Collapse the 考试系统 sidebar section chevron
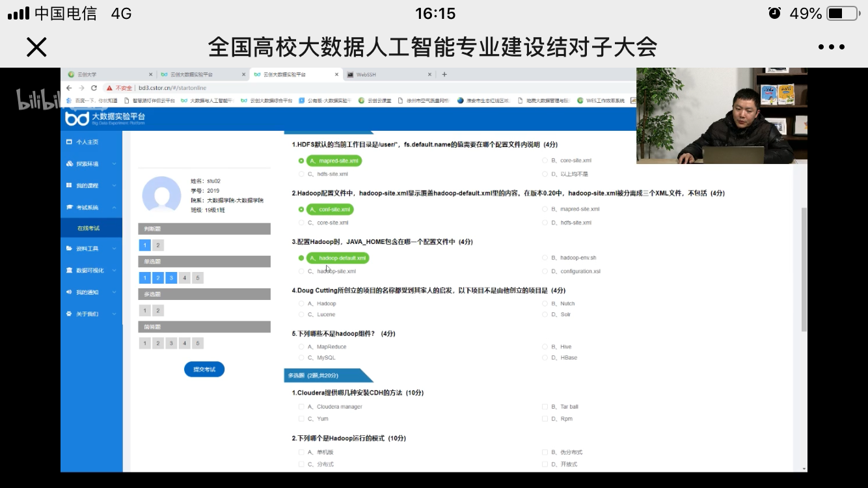Screen dimensions: 868x488 [114, 208]
